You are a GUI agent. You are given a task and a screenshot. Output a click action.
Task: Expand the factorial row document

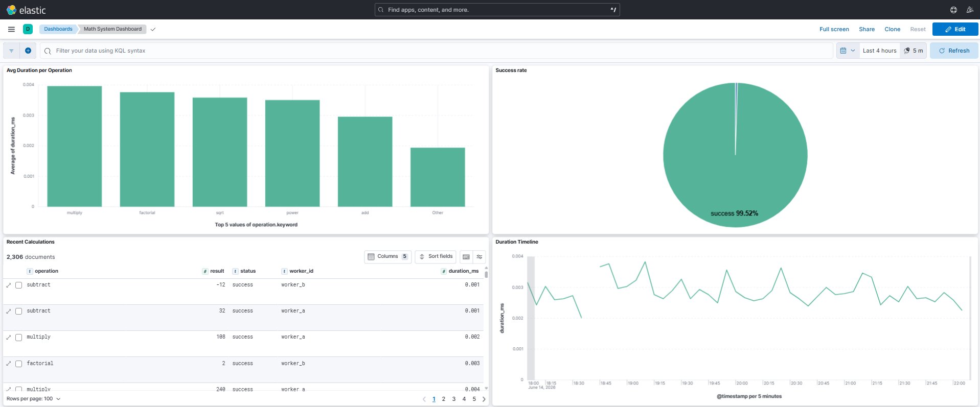pos(9,364)
